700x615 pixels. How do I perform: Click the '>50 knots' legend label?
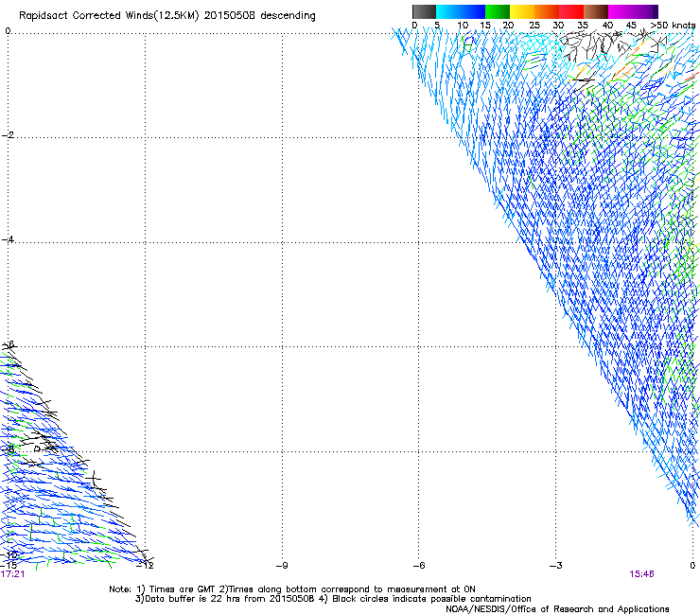tap(673, 26)
